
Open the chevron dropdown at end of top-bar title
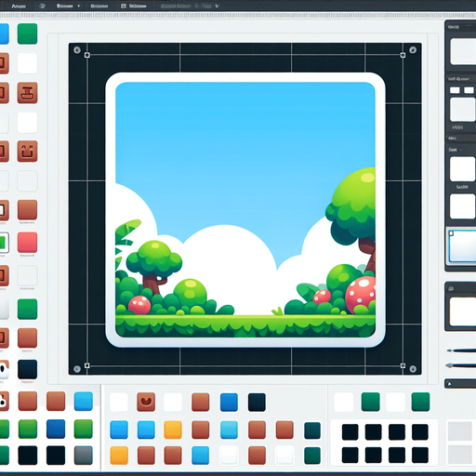click(217, 6)
